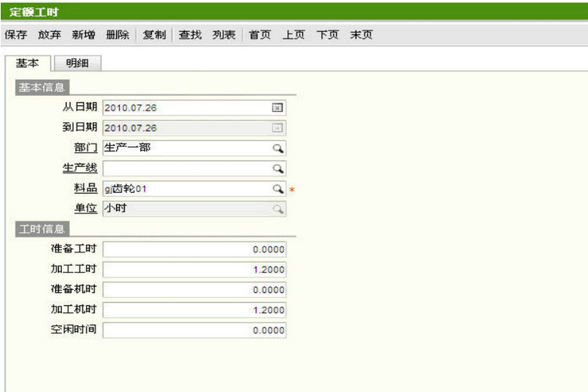This screenshot has width=588, height=392.
Task: Open the 部门 lookup search icon
Action: (x=278, y=148)
